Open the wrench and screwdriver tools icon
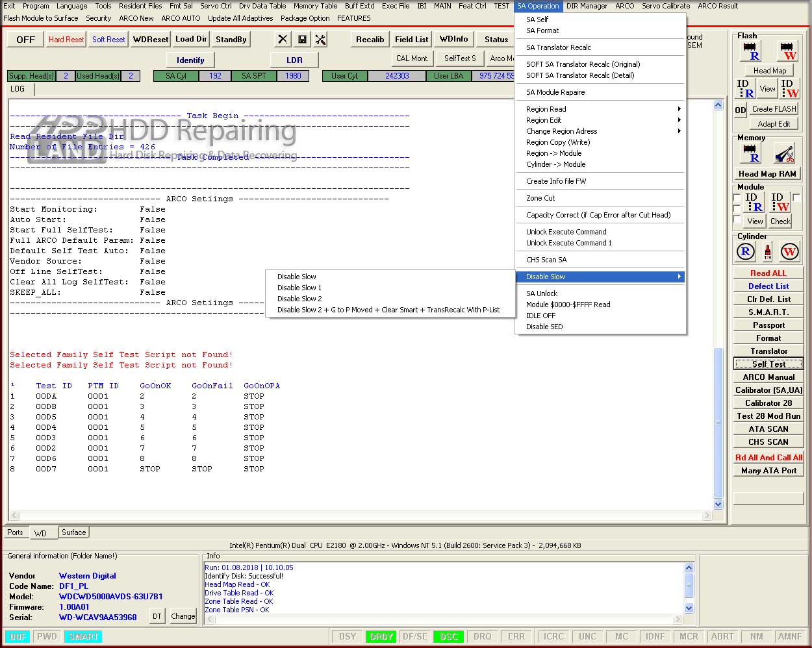The width and height of the screenshot is (812, 648). tap(321, 40)
